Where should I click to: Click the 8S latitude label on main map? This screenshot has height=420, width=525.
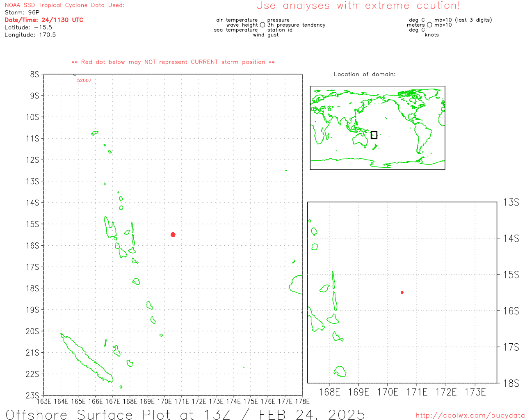click(x=34, y=75)
